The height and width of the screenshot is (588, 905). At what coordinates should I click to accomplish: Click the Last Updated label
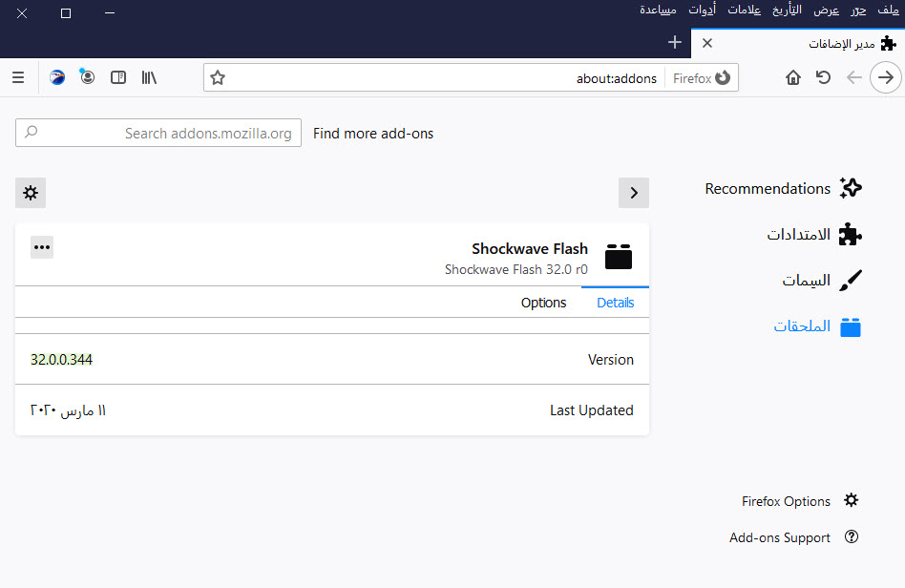pos(591,410)
